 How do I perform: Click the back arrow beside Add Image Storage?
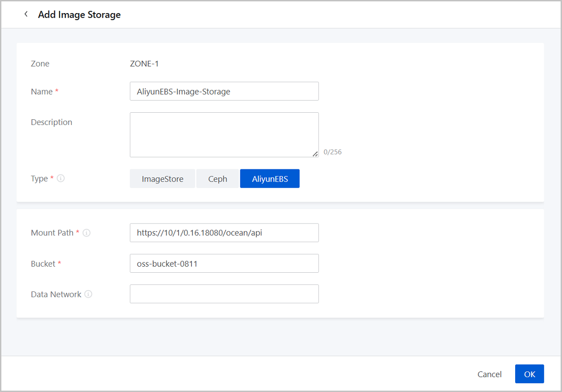point(26,15)
